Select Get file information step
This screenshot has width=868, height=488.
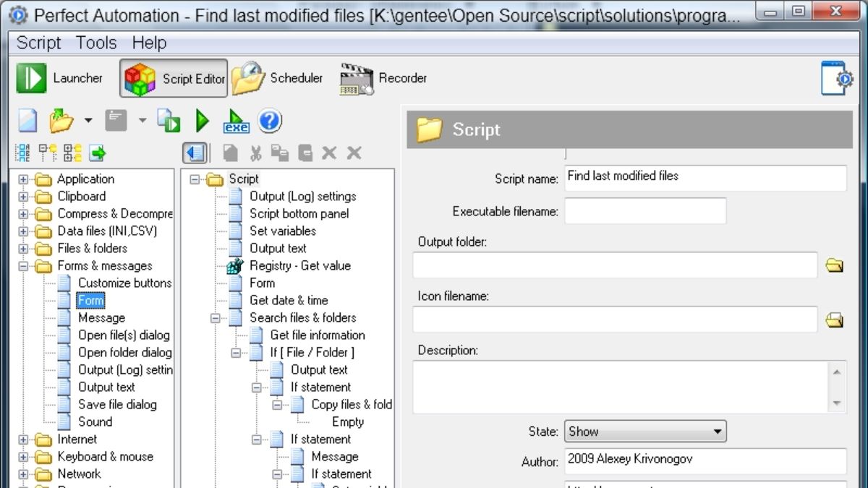point(318,335)
